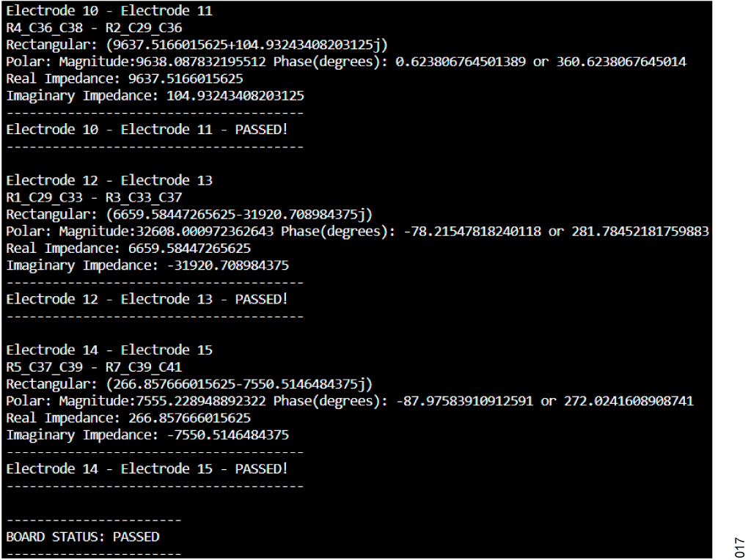Click the 'Electrode 14 - Electrode 15' header line

tap(109, 350)
